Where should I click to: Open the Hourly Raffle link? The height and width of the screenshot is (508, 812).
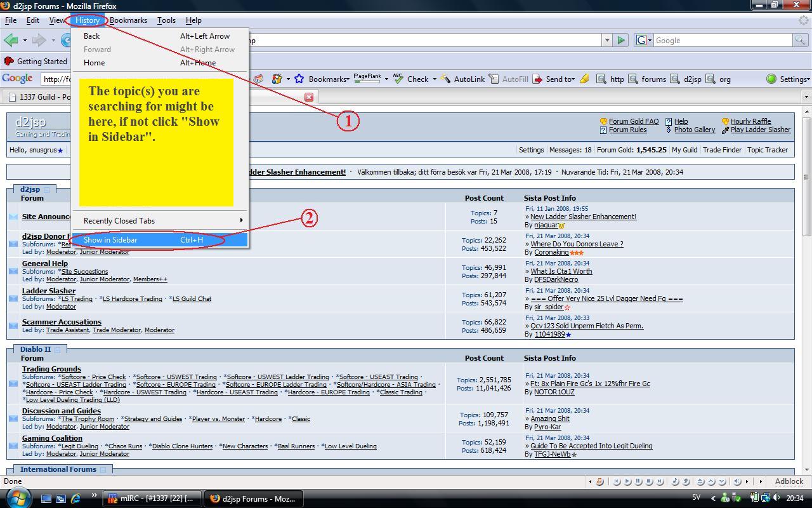tap(750, 121)
